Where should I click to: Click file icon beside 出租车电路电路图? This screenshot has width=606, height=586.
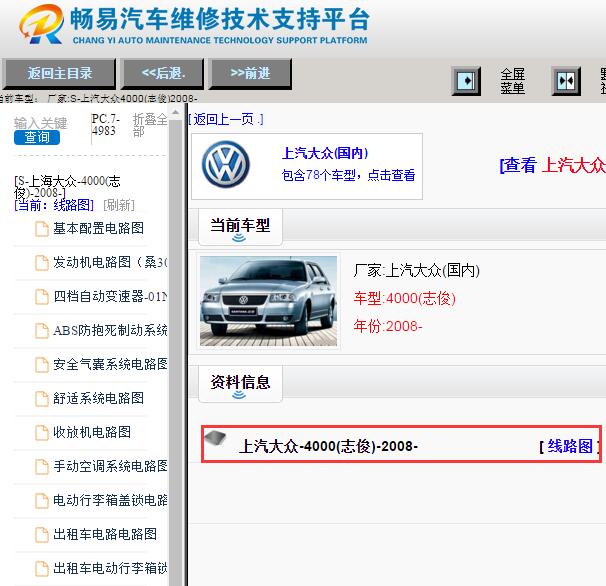click(42, 535)
